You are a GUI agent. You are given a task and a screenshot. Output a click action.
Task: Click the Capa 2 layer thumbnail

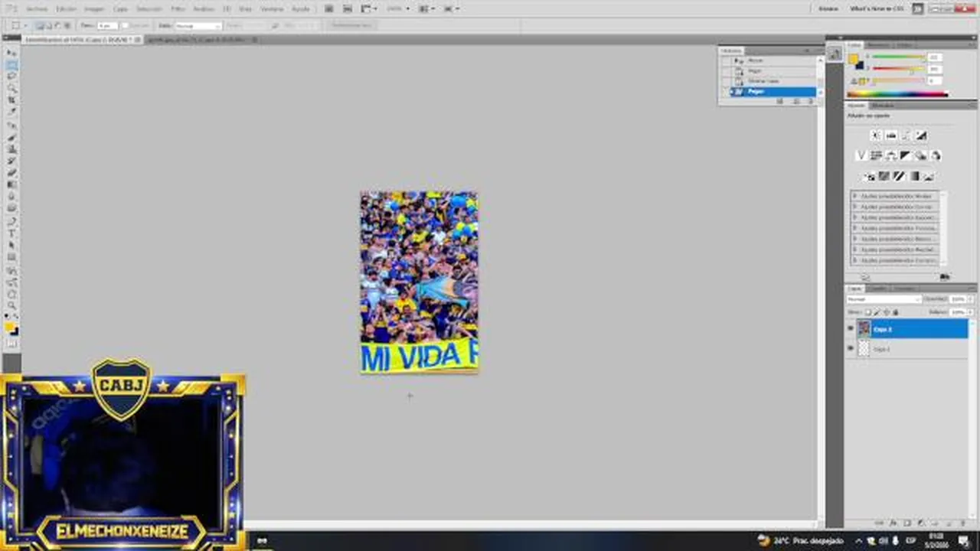pyautogui.click(x=864, y=329)
